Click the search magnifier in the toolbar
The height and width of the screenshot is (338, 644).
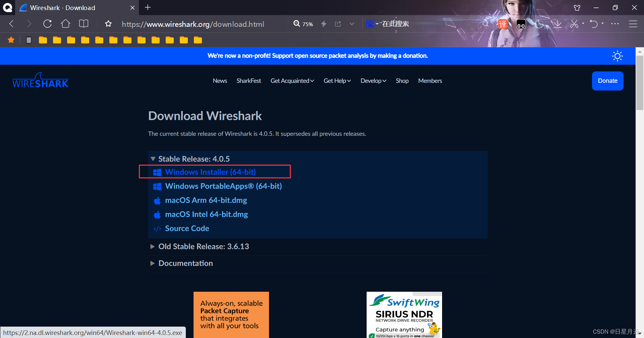(485, 24)
